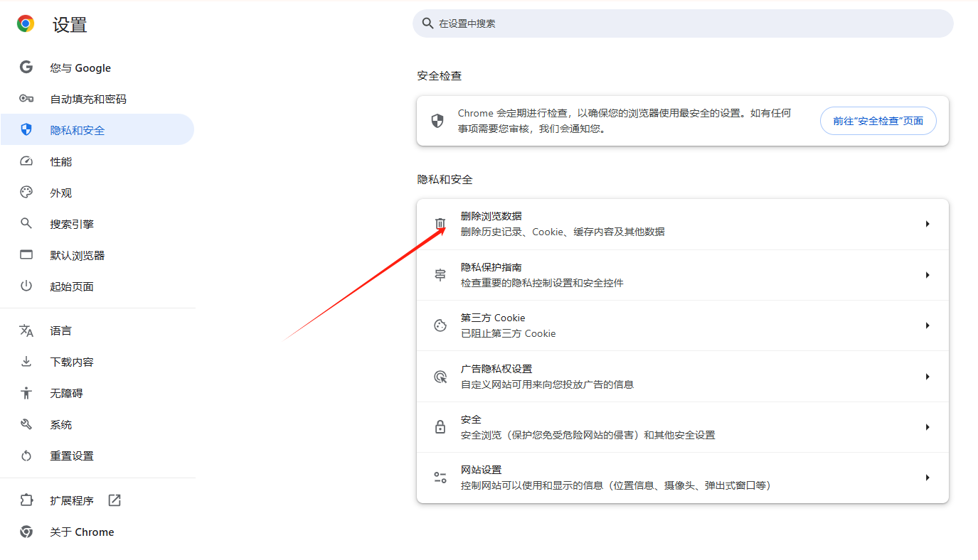Screen dimensions: 978x560
Task: Expand the 网站设置 row arrow
Action: click(927, 478)
